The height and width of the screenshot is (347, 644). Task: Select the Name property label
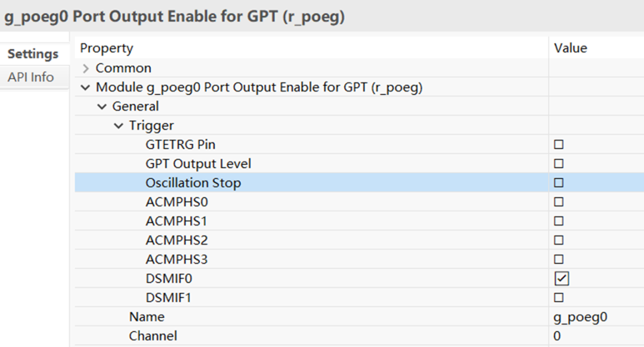pyautogui.click(x=147, y=317)
